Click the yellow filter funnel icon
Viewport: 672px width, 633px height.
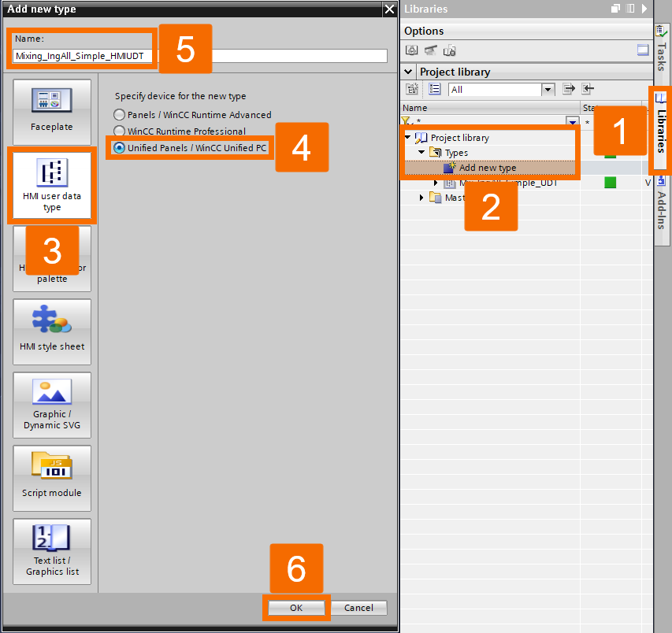click(406, 121)
